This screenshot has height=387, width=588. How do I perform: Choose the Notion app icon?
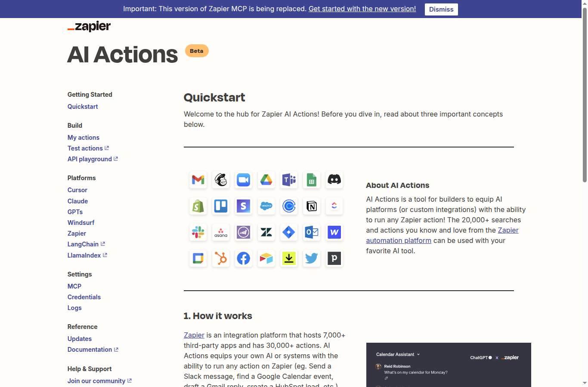point(312,206)
